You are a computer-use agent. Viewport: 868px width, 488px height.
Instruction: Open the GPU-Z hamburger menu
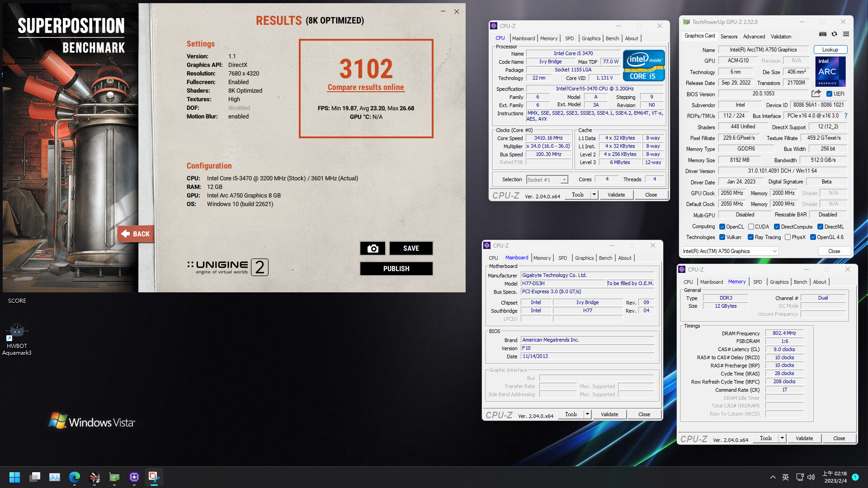(846, 34)
